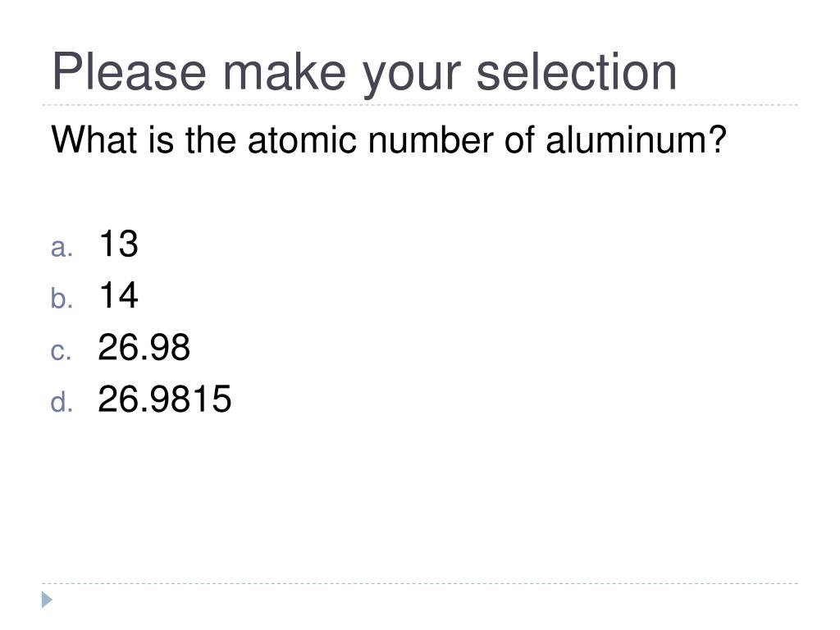Image resolution: width=840 pixels, height=630 pixels.
Task: Click the word Please in the title
Action: (x=129, y=72)
